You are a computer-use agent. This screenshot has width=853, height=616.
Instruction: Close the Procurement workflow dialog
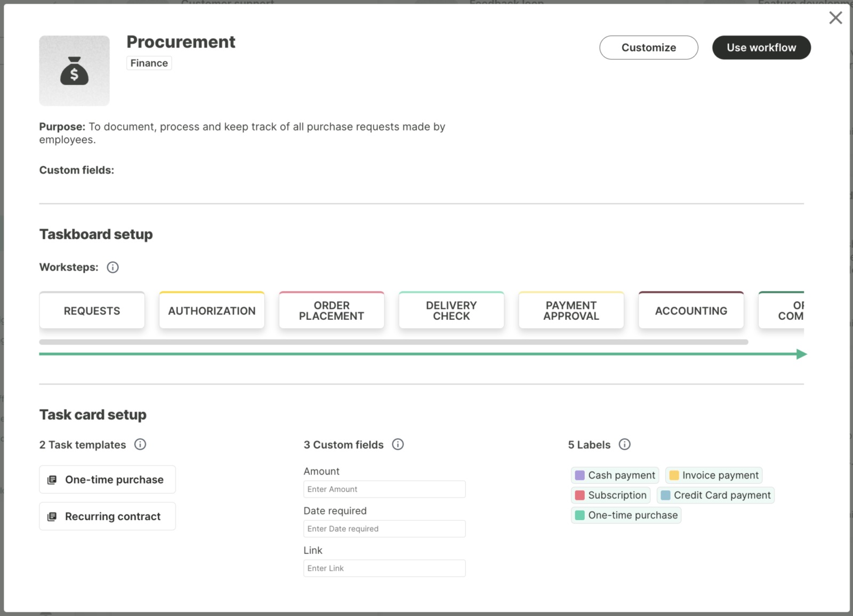(x=835, y=18)
